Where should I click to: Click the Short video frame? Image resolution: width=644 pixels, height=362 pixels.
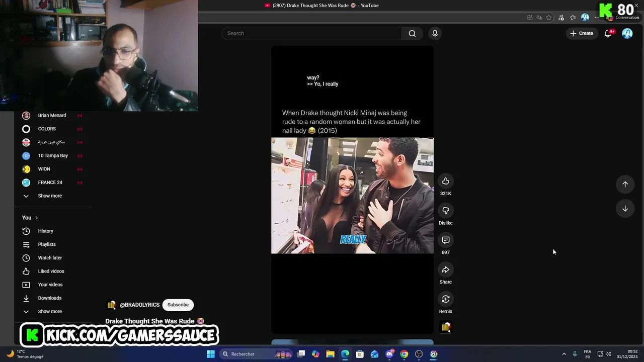(352, 196)
